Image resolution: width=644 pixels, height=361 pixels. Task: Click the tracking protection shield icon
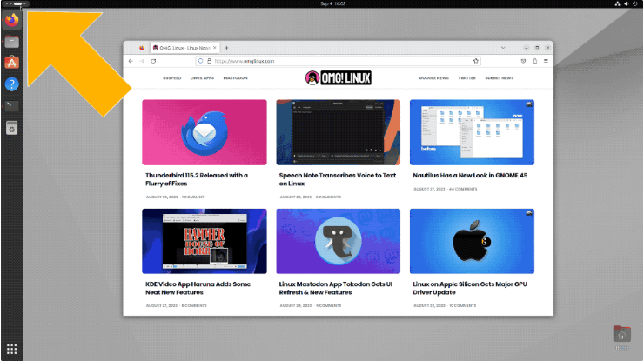201,61
